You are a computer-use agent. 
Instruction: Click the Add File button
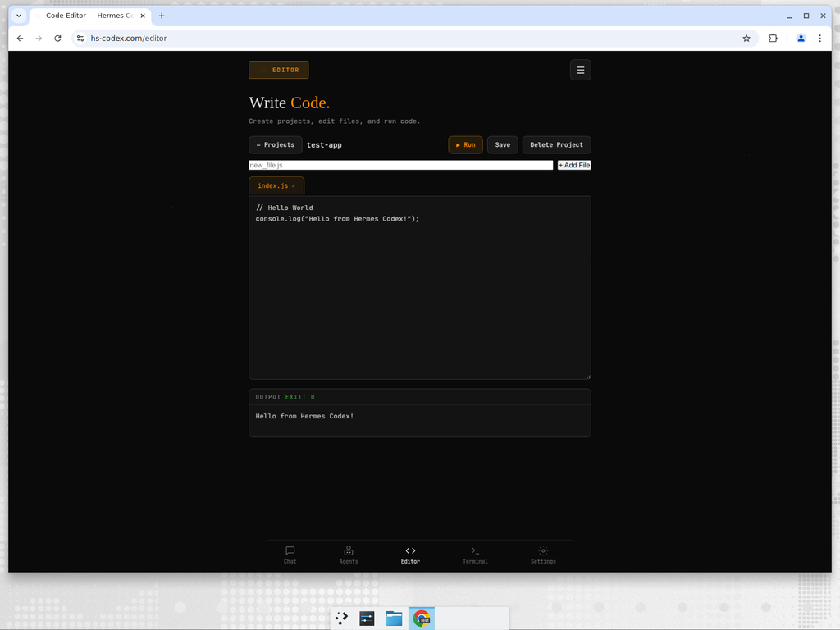(x=573, y=165)
